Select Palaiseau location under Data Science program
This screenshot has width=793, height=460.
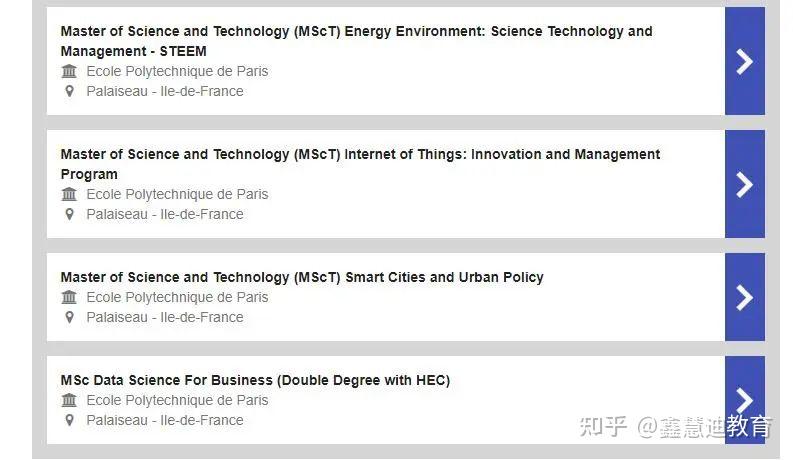click(165, 420)
